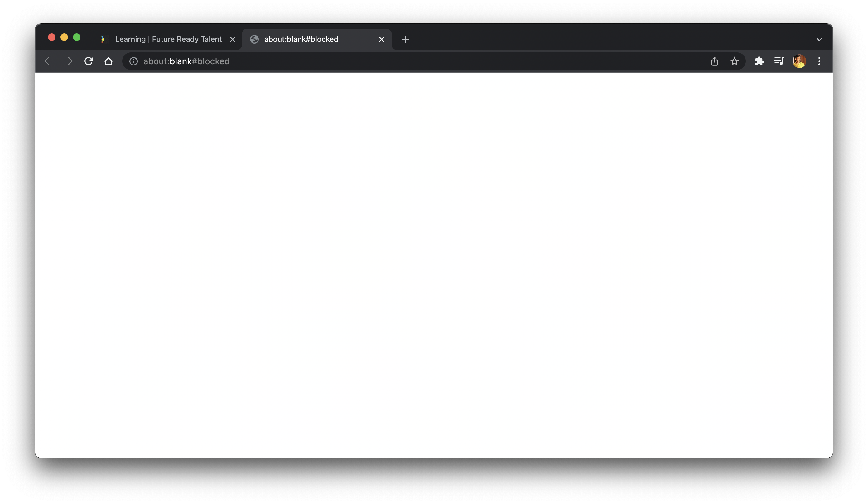
Task: Bookmark this tab with the star icon
Action: pos(734,61)
